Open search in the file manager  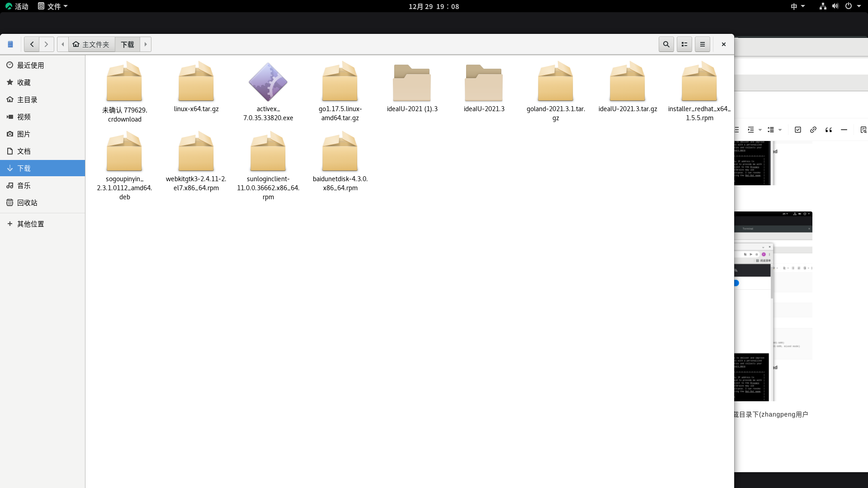(666, 44)
